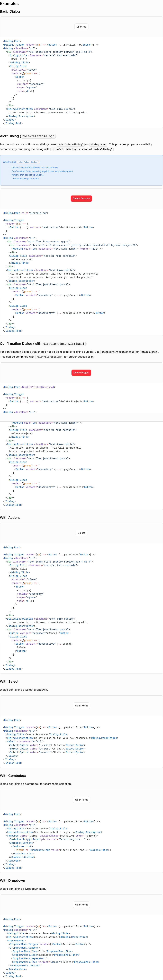This screenshot has height=980, width=163.
Task: Click "Delete Account?" title text in the code
Action: point(22,259)
